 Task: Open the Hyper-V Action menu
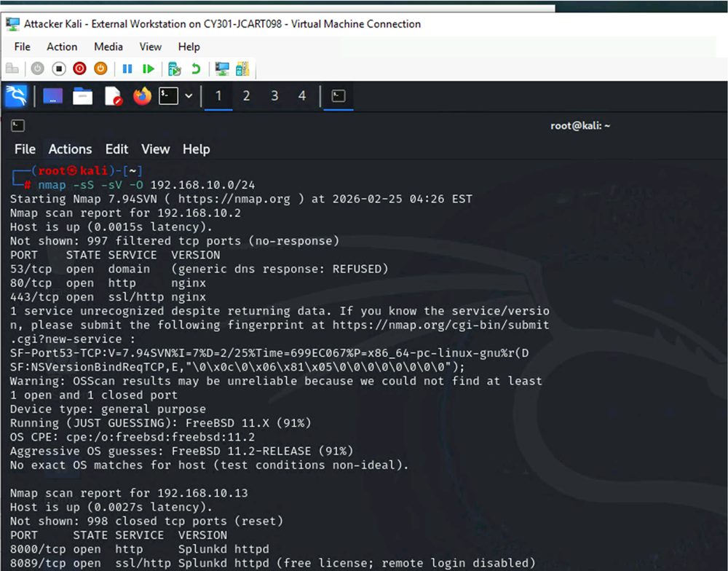click(62, 47)
